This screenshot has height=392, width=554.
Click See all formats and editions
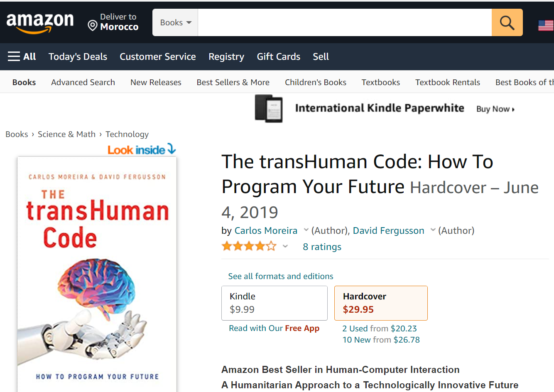pos(280,276)
